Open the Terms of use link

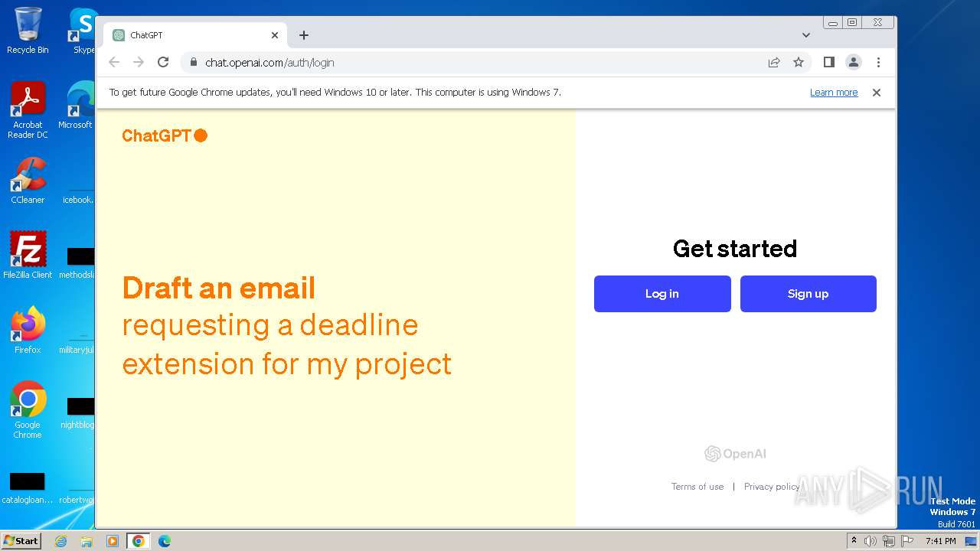coord(697,487)
